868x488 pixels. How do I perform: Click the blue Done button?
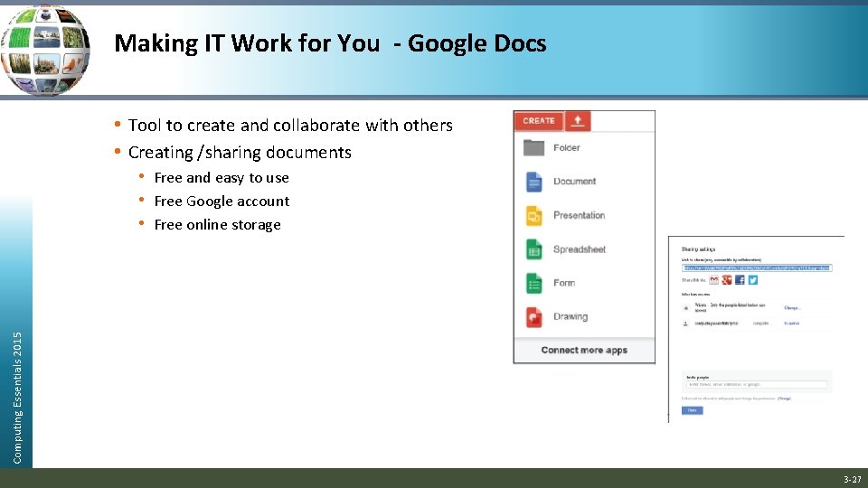click(692, 410)
